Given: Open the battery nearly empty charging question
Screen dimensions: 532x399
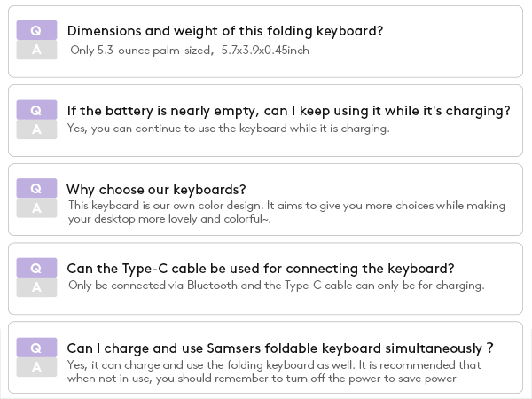Looking at the screenshot, I should point(288,111).
